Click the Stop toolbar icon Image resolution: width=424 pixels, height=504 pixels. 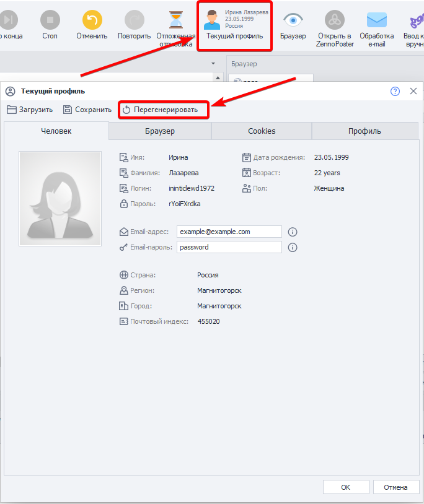tap(50, 21)
